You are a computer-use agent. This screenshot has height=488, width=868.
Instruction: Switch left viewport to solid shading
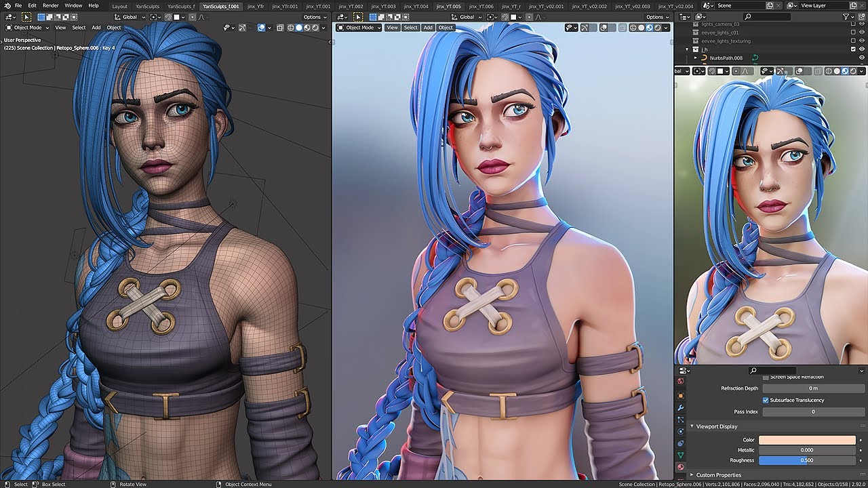(x=299, y=28)
